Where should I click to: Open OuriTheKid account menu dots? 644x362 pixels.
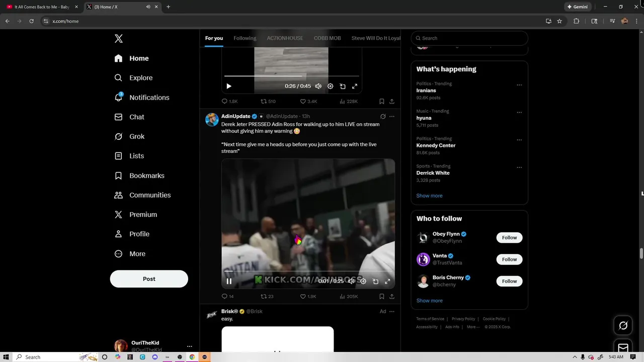[190, 346]
